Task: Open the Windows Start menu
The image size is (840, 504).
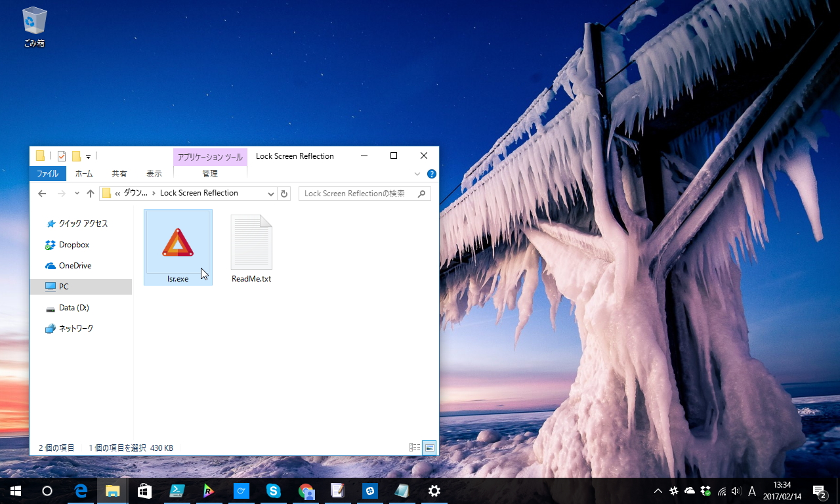Action: [x=16, y=491]
